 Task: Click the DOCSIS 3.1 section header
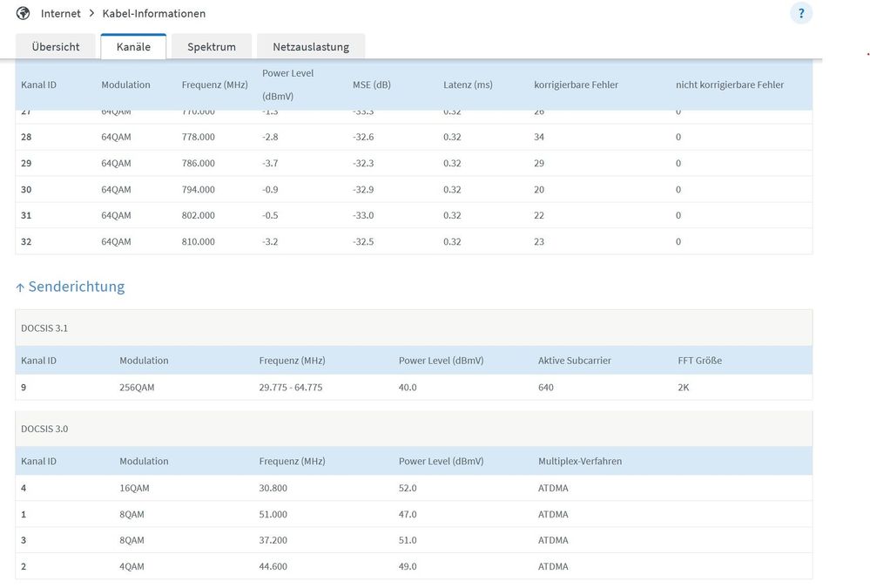[x=414, y=328]
